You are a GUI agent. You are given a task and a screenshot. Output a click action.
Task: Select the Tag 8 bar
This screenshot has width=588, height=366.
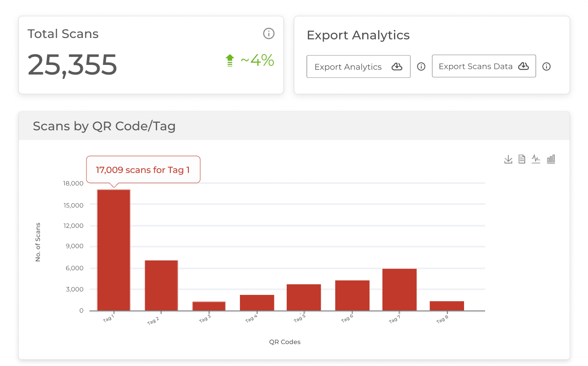pyautogui.click(x=447, y=306)
